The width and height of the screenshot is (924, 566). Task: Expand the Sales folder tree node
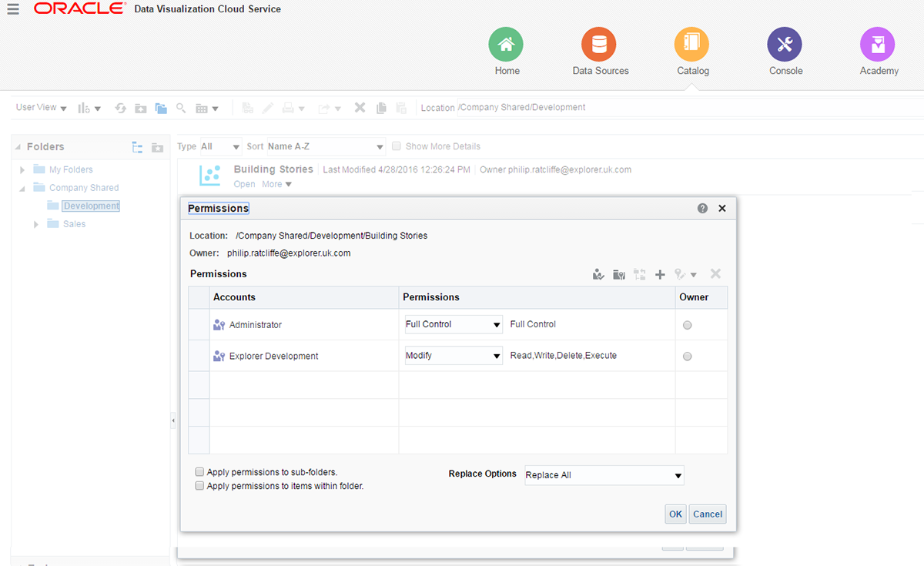click(36, 224)
